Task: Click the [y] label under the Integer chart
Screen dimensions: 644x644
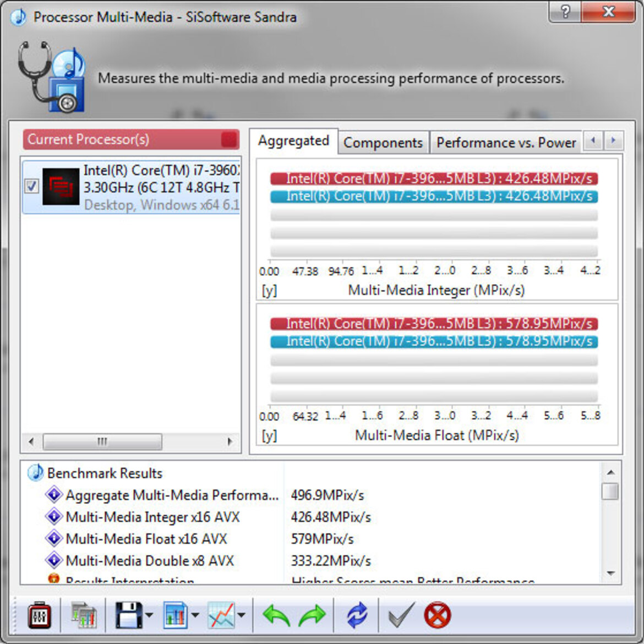Action: [x=269, y=291]
